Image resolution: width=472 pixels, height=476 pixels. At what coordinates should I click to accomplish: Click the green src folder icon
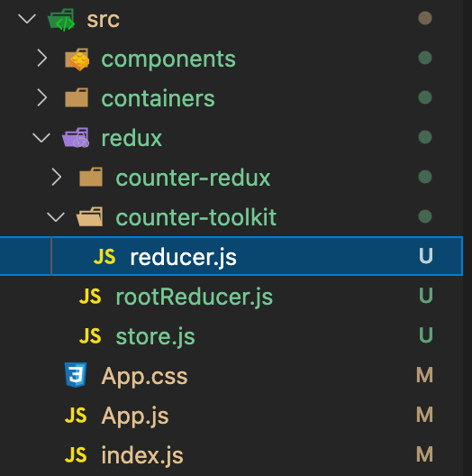pos(61,20)
